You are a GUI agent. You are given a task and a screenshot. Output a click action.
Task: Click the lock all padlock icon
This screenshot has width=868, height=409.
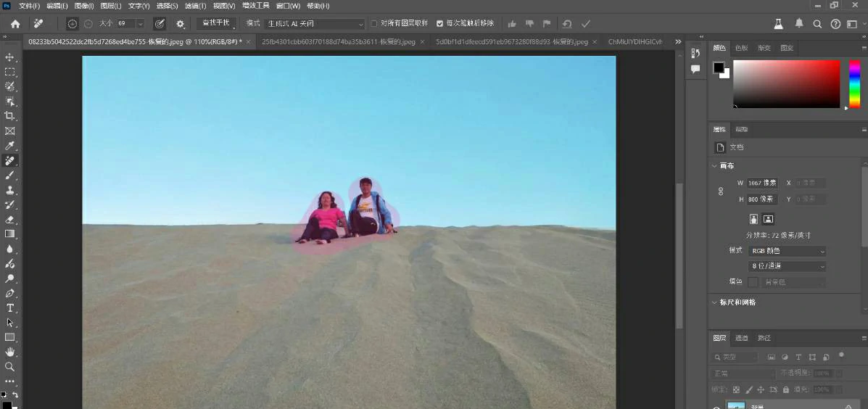pos(785,389)
